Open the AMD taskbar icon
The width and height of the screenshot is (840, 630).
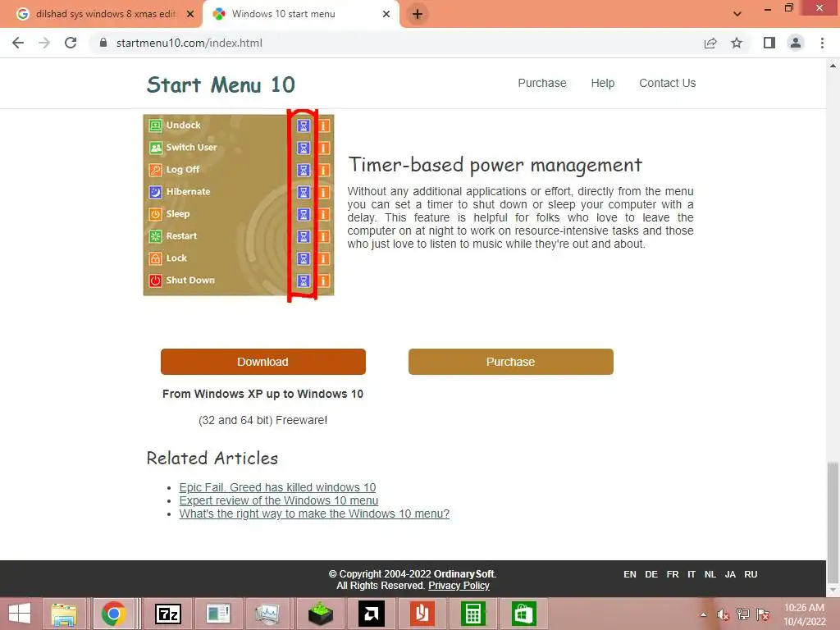click(x=372, y=614)
